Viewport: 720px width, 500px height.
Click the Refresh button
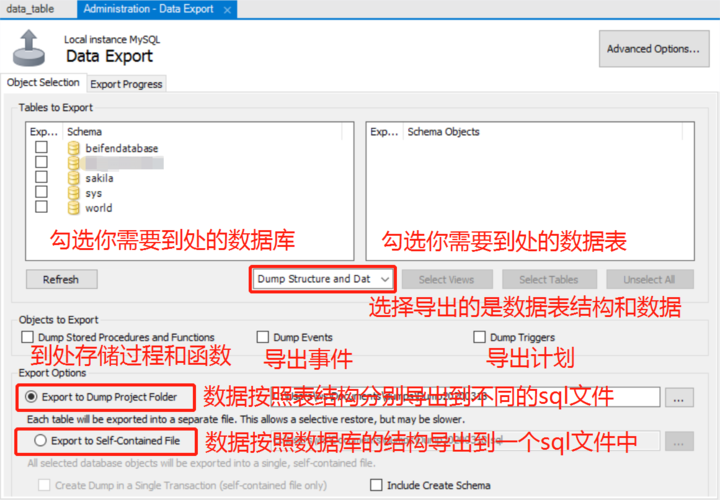[62, 279]
